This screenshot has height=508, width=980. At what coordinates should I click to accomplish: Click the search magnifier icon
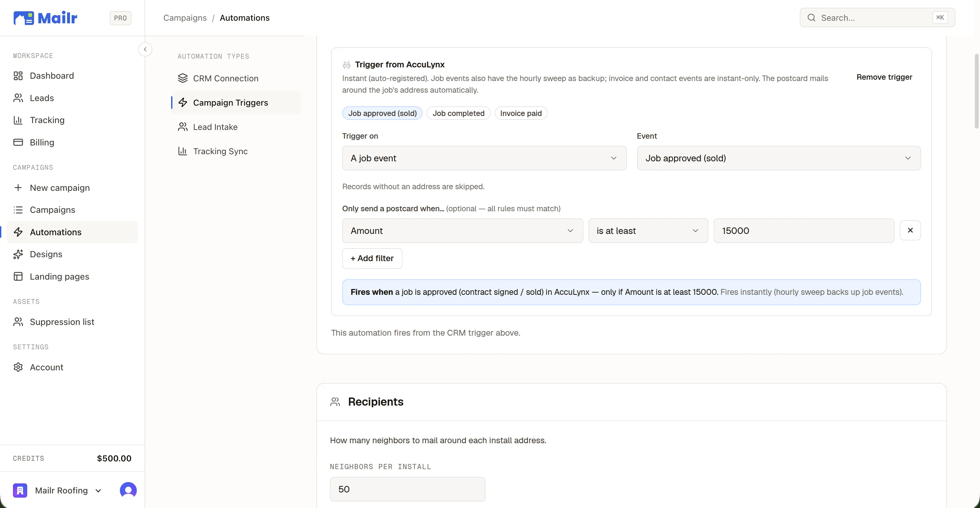coord(811,17)
